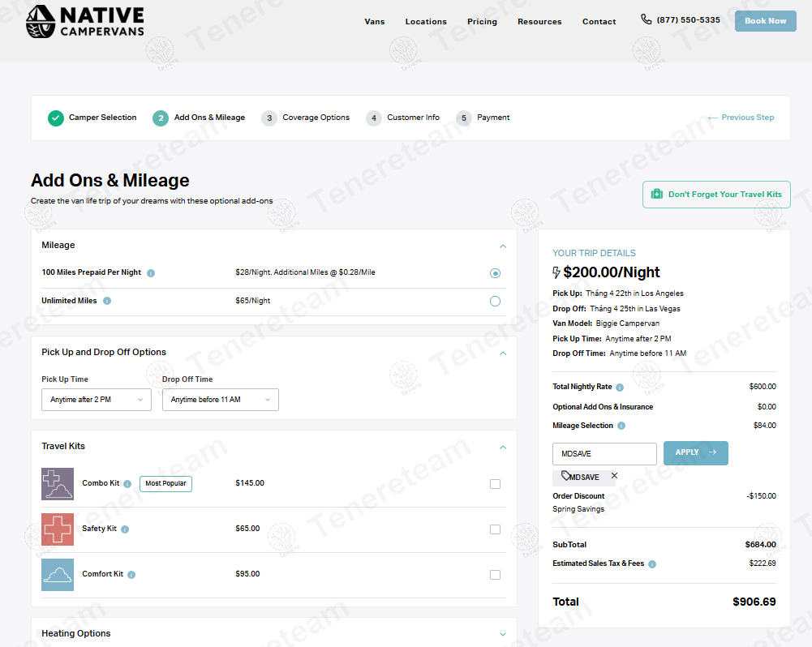Click the Spring Savings text
812x647 pixels.
(578, 509)
